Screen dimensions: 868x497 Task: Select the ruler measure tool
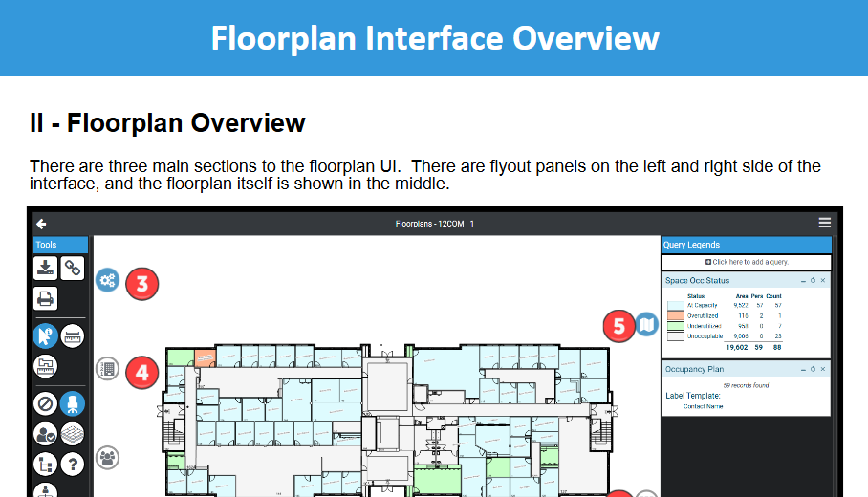[73, 335]
